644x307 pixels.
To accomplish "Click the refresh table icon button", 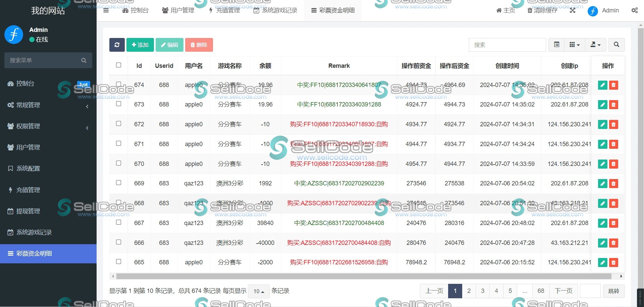I will tap(117, 45).
